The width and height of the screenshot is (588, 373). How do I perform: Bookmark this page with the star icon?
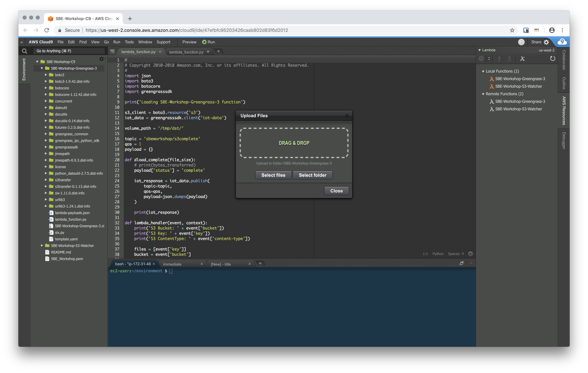click(512, 30)
